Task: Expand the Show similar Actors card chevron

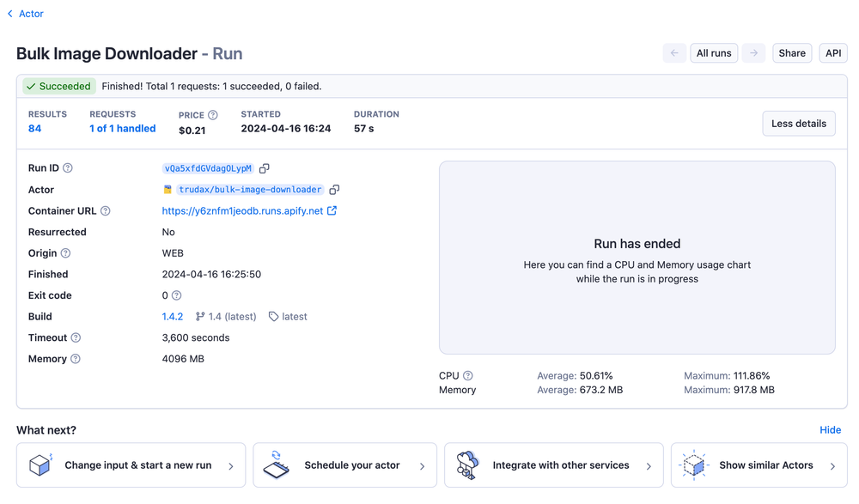Action: click(x=832, y=465)
